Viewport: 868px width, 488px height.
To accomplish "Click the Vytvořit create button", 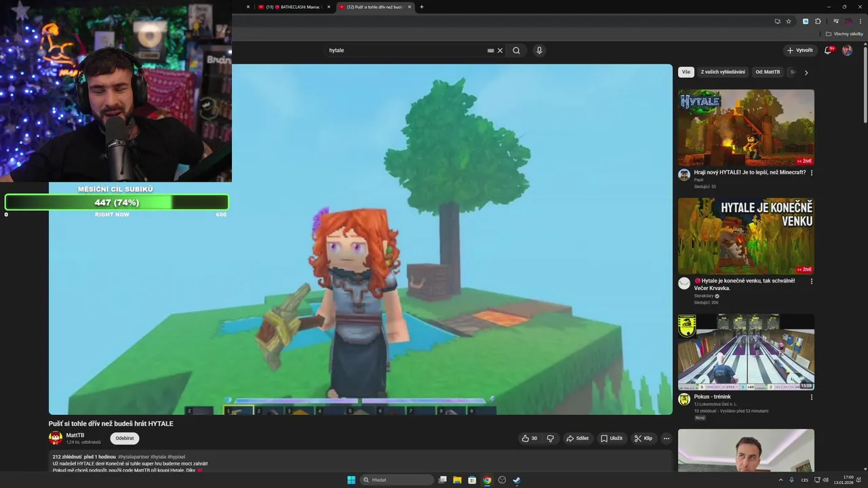I will (800, 50).
